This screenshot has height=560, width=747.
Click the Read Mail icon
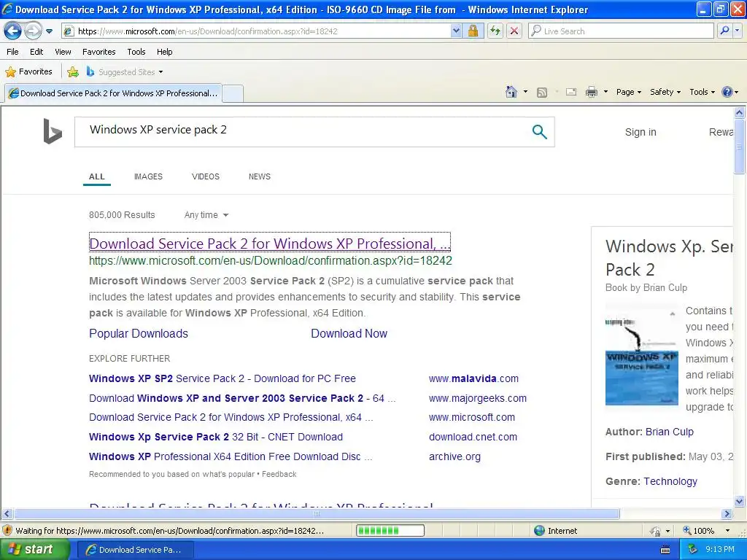click(571, 92)
